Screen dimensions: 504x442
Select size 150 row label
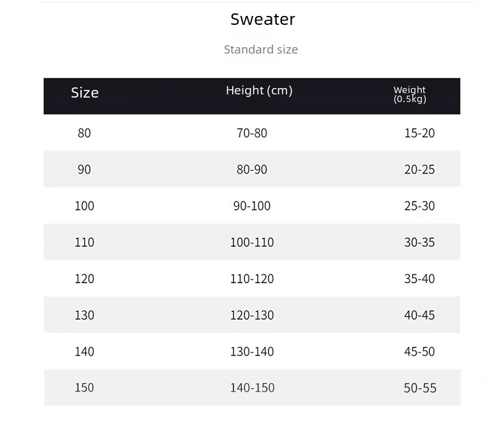(84, 388)
